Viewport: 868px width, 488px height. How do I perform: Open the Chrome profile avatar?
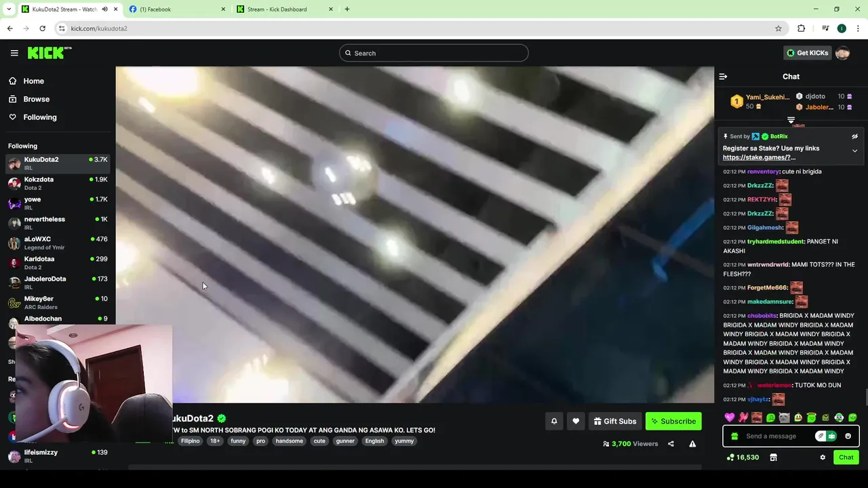pyautogui.click(x=842, y=28)
